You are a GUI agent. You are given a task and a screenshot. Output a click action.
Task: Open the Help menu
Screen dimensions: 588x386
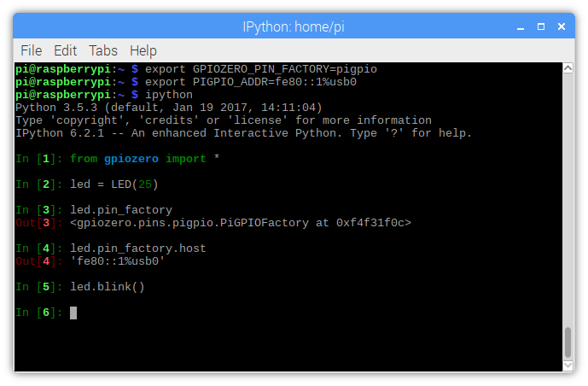tap(143, 50)
